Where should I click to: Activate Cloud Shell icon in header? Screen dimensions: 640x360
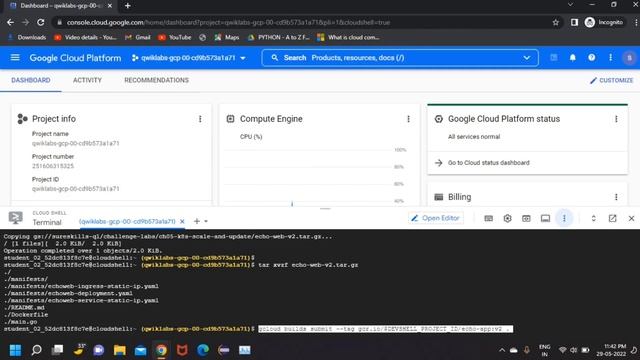(553, 58)
